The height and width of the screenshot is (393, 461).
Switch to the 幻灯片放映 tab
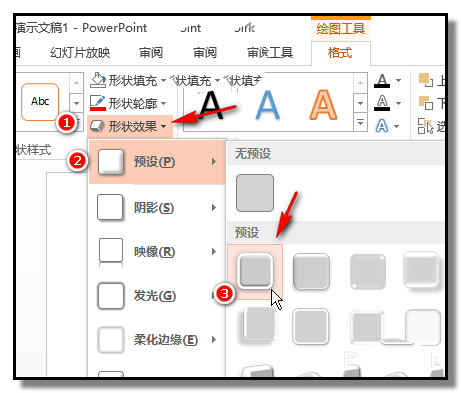pos(80,53)
